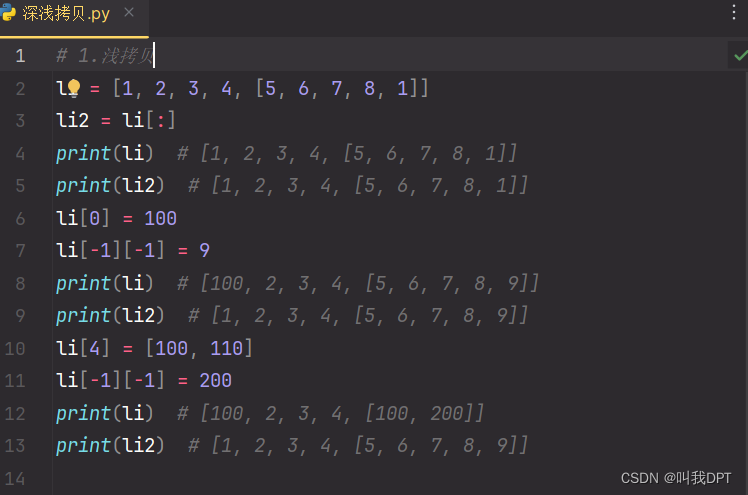Click line number 14 in gutter
This screenshot has width=748, height=495.
click(x=15, y=478)
